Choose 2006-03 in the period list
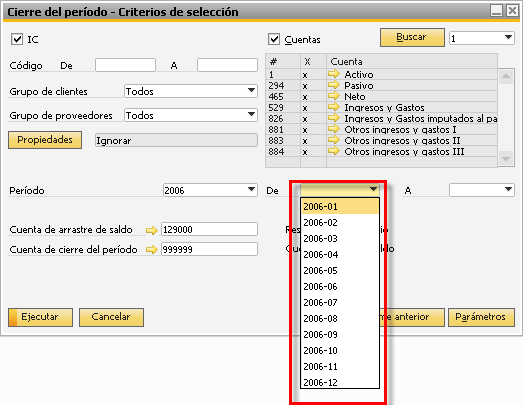Screen dimensions: 523x405 tap(340, 239)
